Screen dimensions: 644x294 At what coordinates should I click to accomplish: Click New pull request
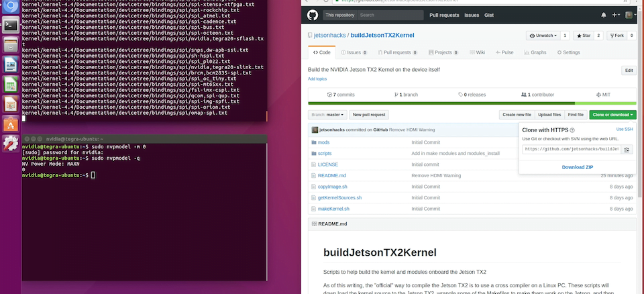pos(369,115)
